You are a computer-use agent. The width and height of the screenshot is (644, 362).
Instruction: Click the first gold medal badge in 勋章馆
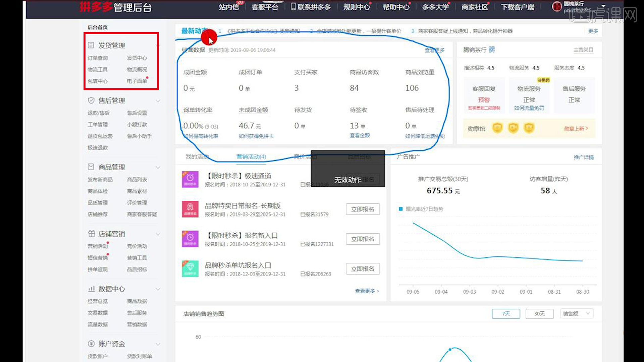[497, 128]
